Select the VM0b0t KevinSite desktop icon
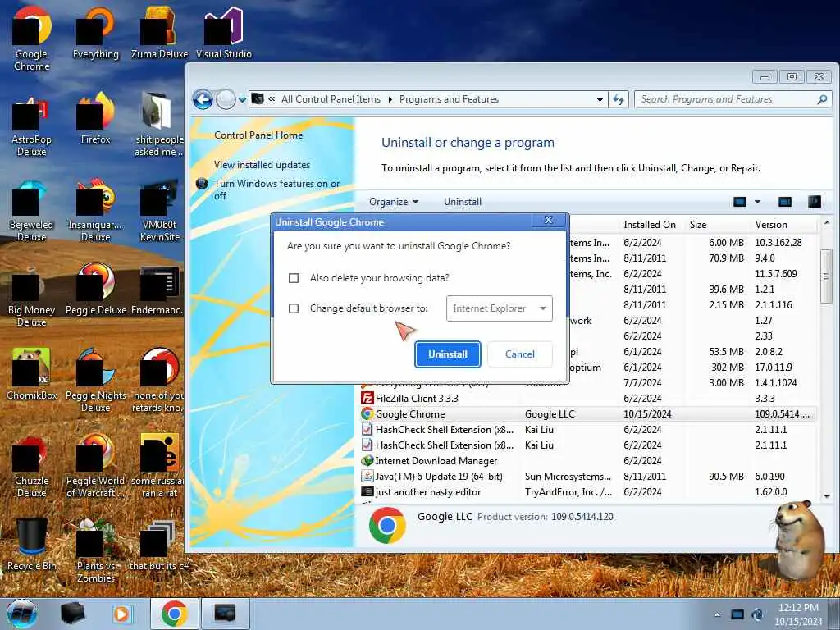The width and height of the screenshot is (840, 630). pos(160,212)
